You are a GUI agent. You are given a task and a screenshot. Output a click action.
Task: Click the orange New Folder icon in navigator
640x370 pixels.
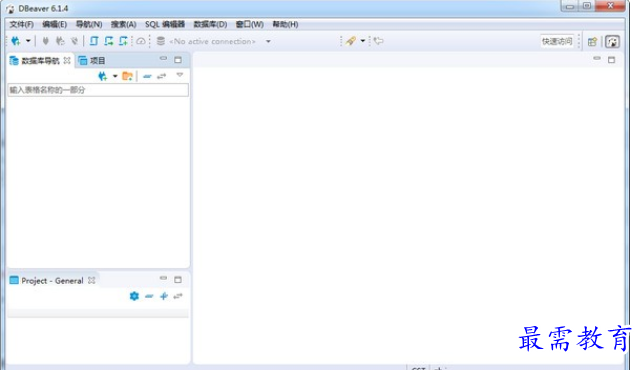(127, 76)
